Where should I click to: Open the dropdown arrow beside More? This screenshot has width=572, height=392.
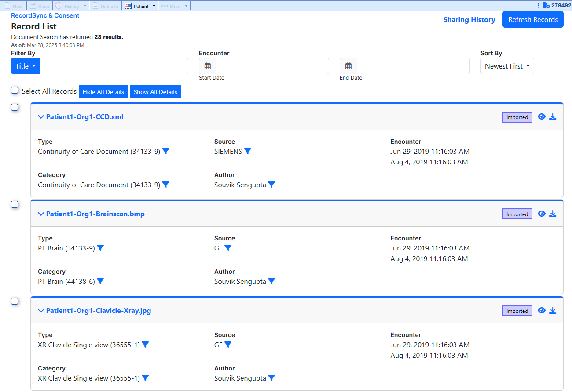click(186, 6)
